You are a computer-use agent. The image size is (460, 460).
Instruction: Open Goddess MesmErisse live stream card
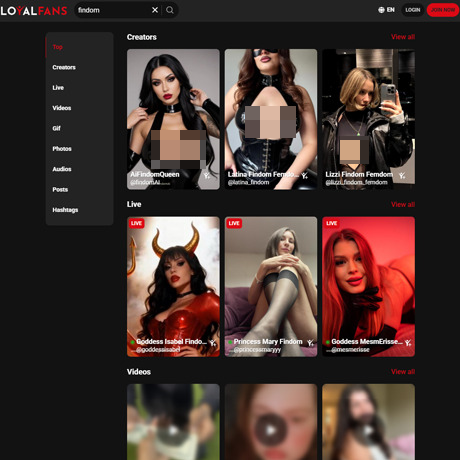click(x=369, y=287)
